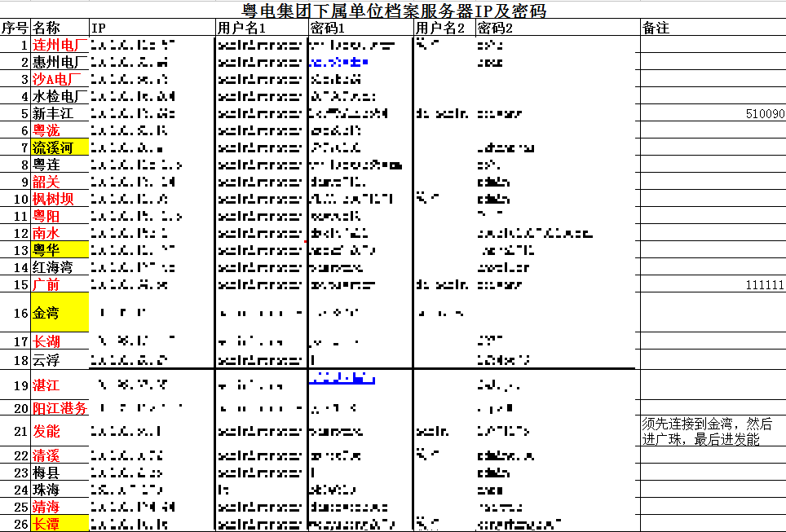The image size is (786, 532).
Task: Select the 密码2 cell in 南水 row
Action: tap(558, 233)
